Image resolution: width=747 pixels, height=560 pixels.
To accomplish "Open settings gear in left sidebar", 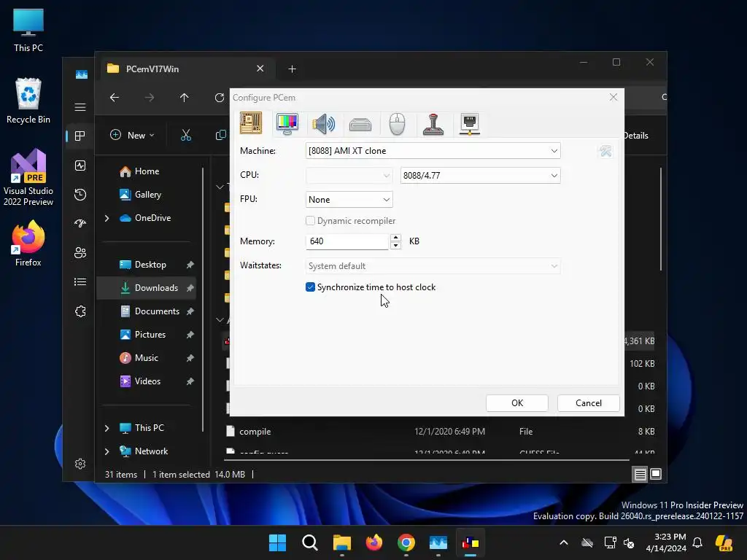I will pyautogui.click(x=80, y=464).
